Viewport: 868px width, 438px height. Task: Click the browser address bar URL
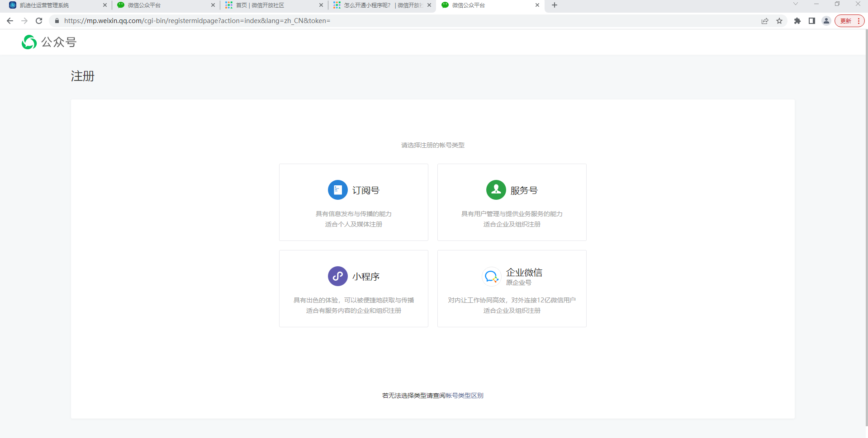[197, 21]
